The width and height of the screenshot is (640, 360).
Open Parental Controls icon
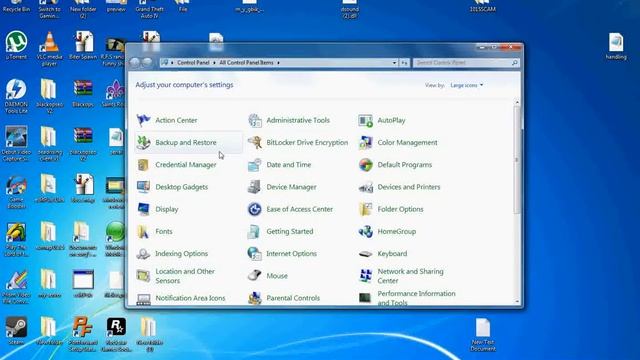coord(255,298)
